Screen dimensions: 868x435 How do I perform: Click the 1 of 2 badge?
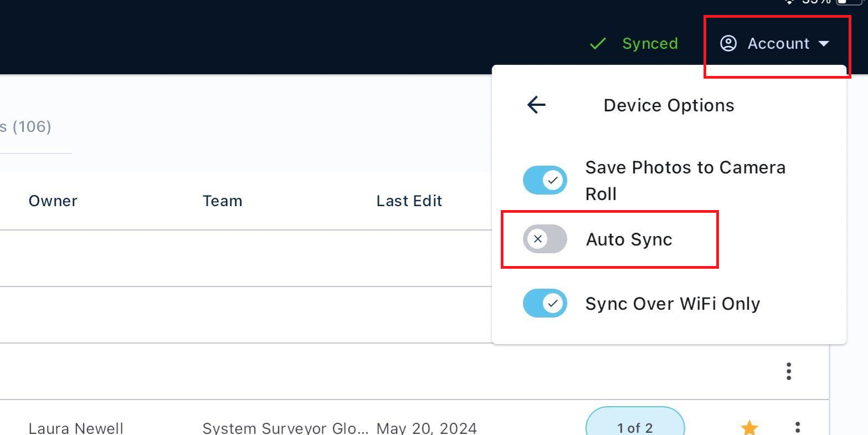(635, 427)
